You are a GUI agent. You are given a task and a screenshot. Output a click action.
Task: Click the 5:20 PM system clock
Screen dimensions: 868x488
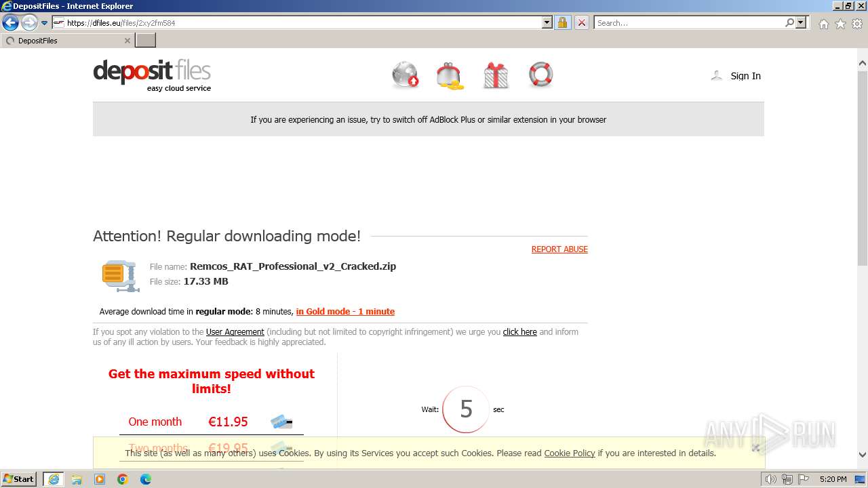pyautogui.click(x=833, y=479)
